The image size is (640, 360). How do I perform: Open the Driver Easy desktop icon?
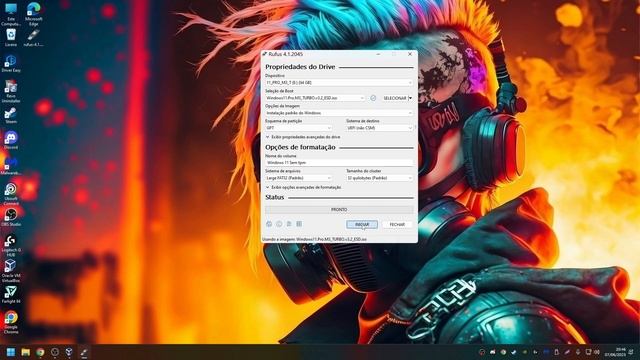[11, 64]
